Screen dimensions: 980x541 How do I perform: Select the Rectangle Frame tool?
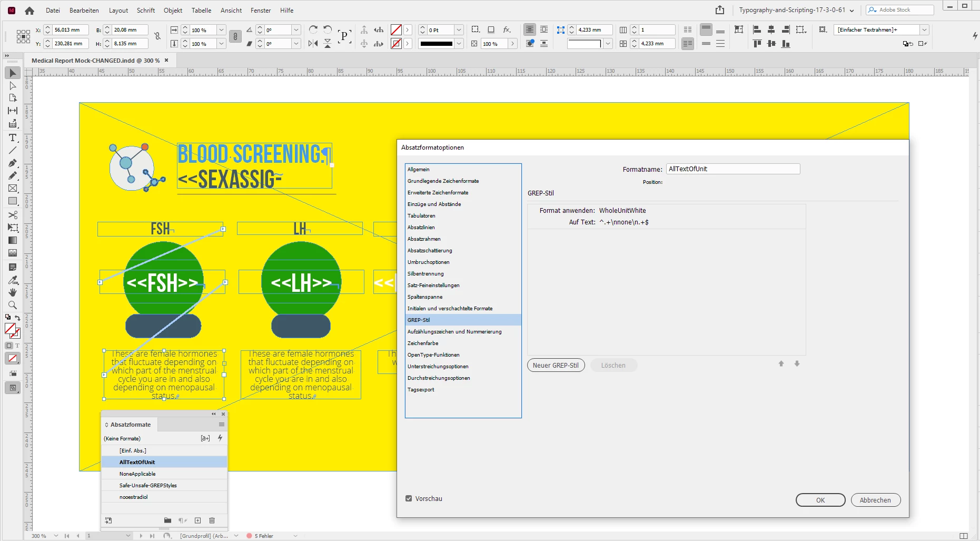pos(13,188)
